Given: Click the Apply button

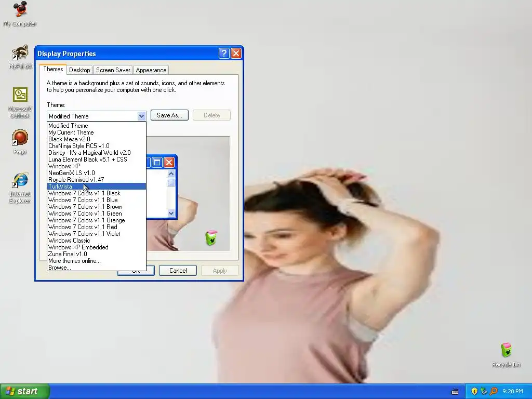Looking at the screenshot, I should (220, 270).
